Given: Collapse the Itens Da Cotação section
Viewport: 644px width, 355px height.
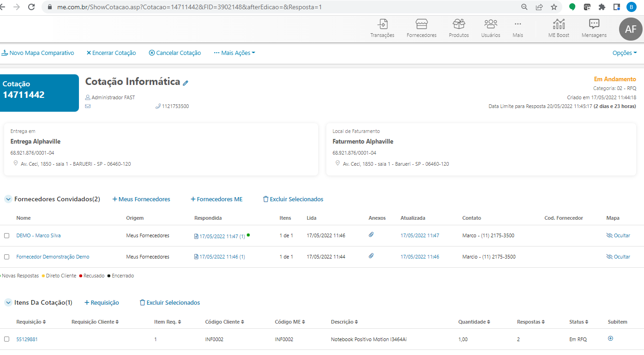Looking at the screenshot, I should click(8, 302).
